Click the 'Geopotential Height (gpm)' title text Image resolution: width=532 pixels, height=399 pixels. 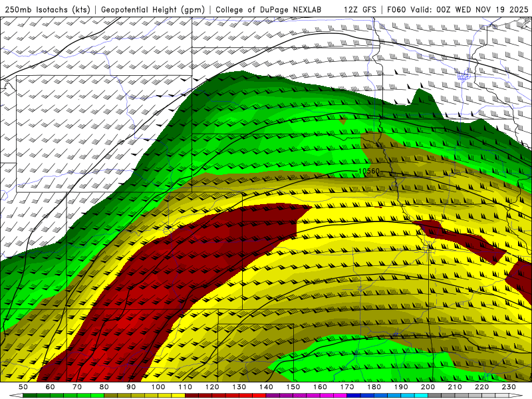tap(153, 10)
